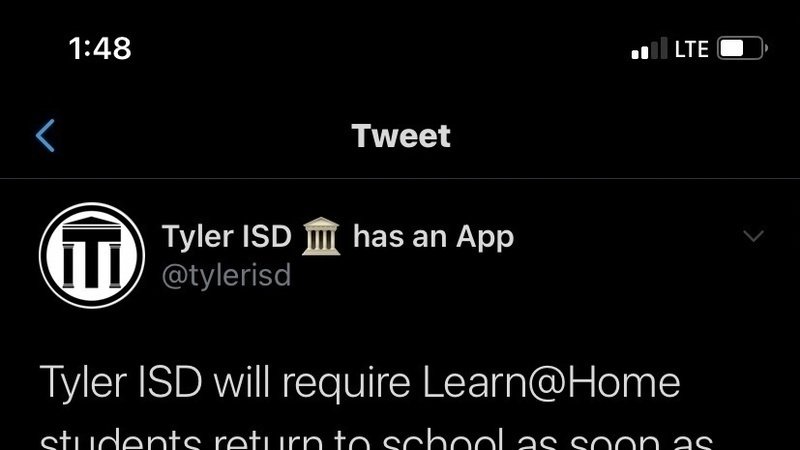Viewport: 800px width, 450px height.
Task: Tap the "Tyler ISD will" tweet opening
Action: click(155, 383)
